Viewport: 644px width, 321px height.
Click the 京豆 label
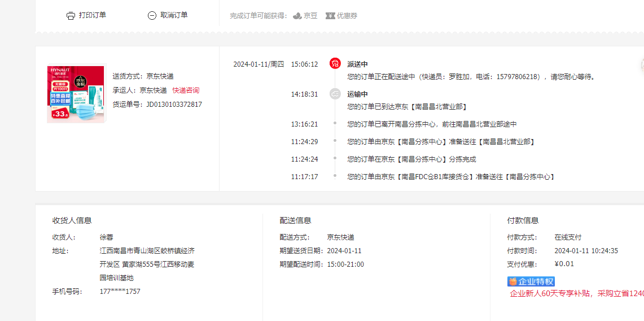point(310,16)
